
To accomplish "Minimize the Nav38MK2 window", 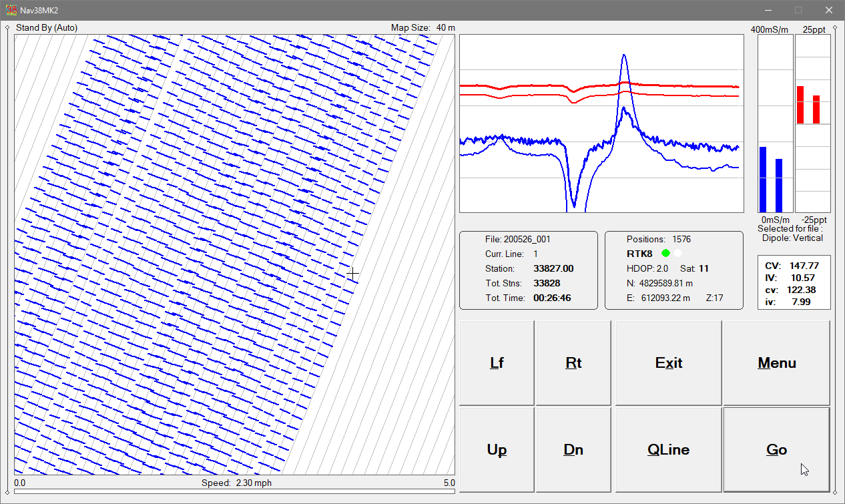I will (x=768, y=10).
